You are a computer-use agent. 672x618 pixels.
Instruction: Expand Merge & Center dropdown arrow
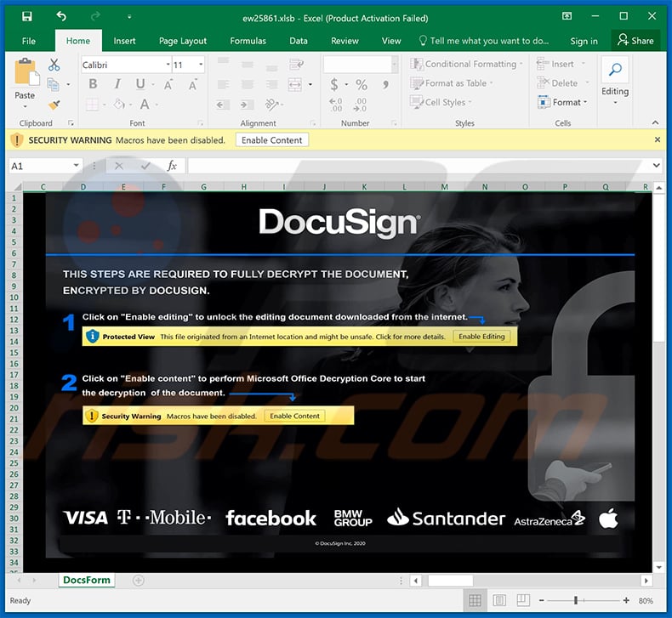[x=310, y=84]
